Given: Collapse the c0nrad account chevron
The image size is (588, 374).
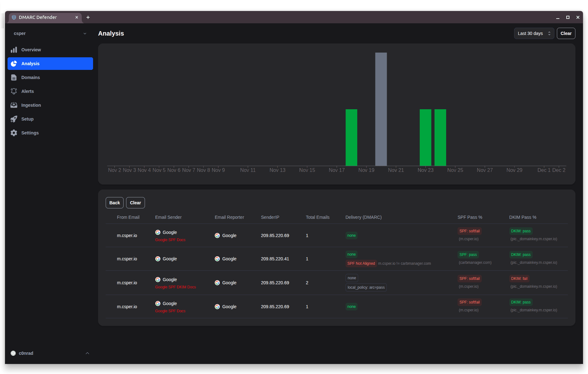Looking at the screenshot, I should pos(87,353).
